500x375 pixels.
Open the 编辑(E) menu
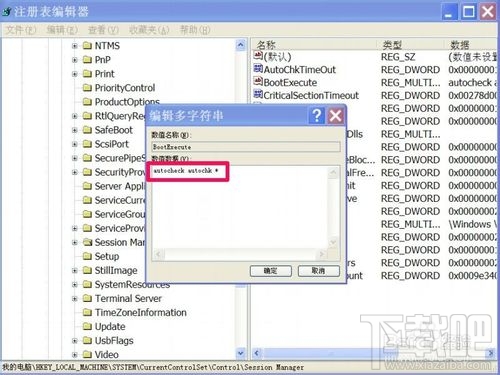click(62, 30)
